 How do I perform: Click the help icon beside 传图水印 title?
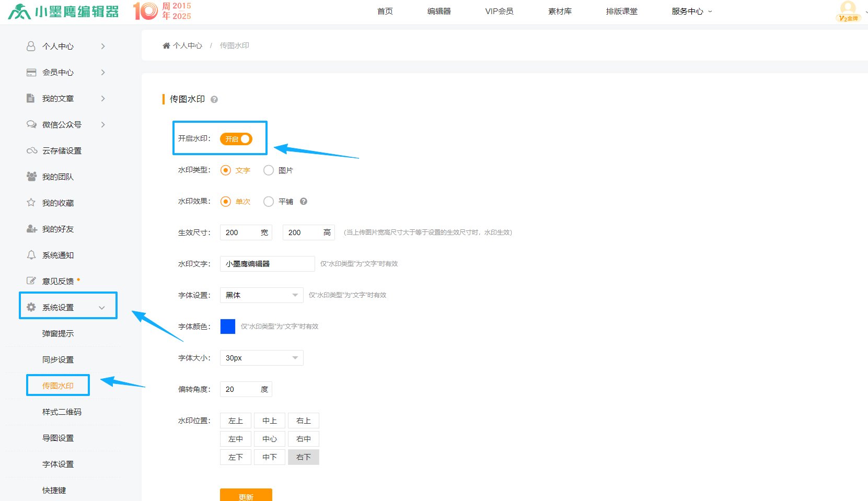(214, 99)
